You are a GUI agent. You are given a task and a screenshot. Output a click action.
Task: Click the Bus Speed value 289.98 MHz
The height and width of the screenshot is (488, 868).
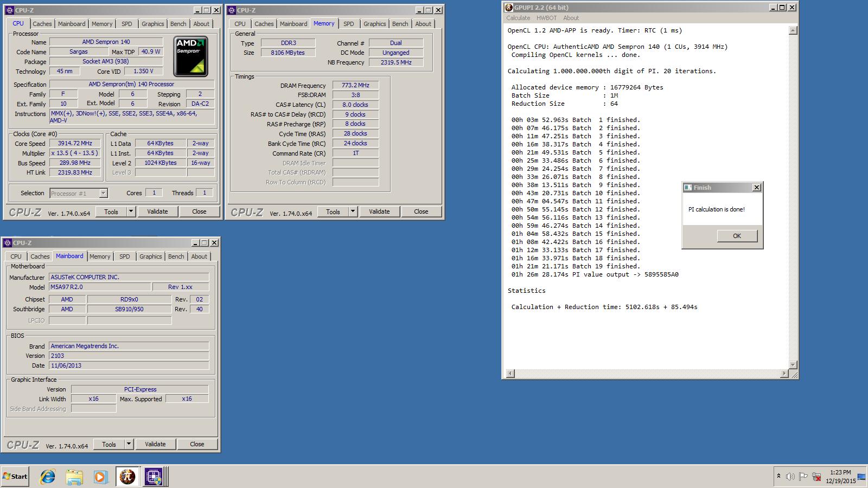75,163
